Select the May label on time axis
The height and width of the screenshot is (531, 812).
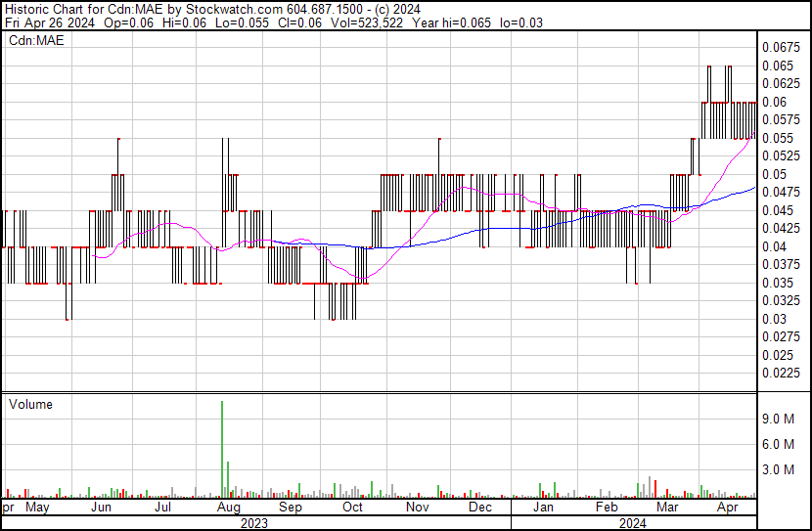[x=37, y=508]
